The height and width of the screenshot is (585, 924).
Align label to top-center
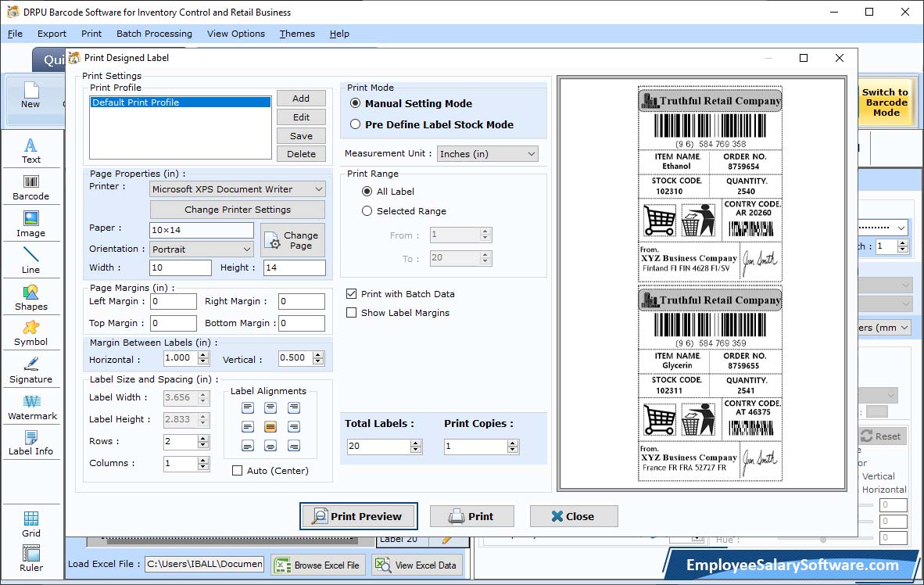(x=270, y=407)
